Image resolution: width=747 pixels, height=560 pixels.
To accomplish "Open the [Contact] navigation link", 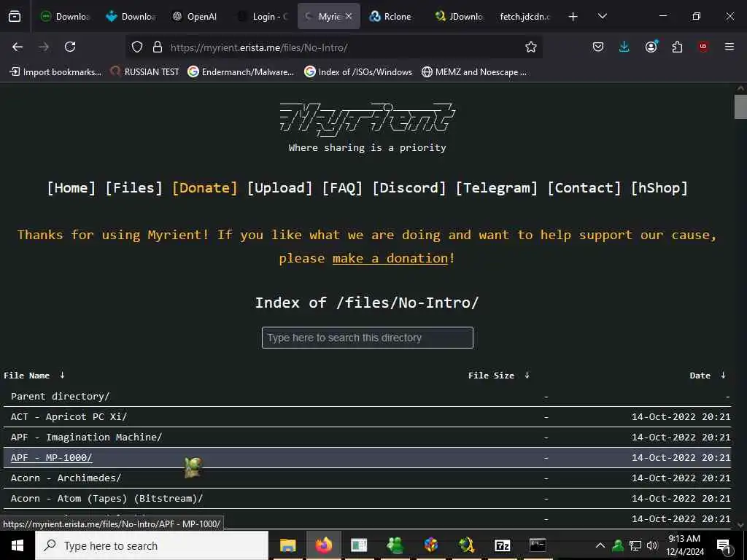I will point(584,187).
